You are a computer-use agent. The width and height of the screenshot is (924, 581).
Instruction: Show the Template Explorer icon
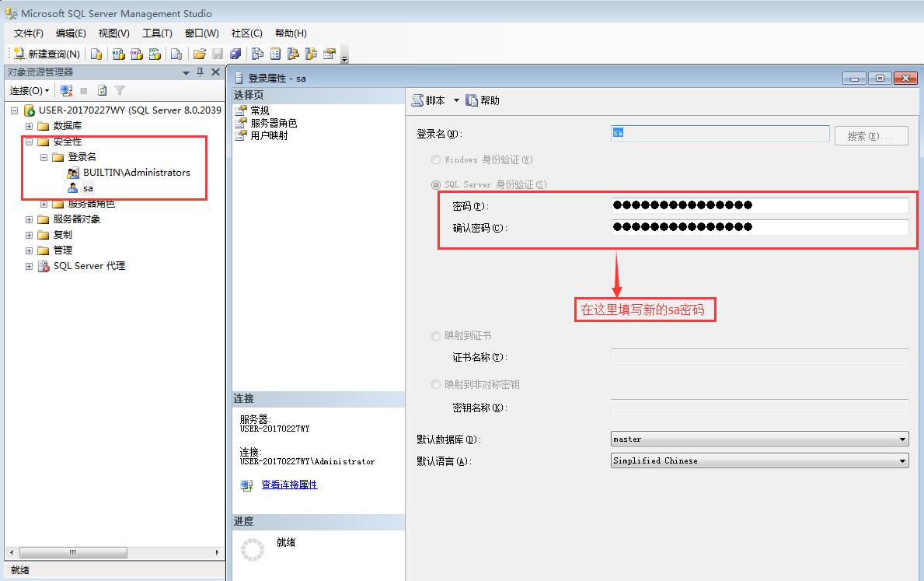311,54
